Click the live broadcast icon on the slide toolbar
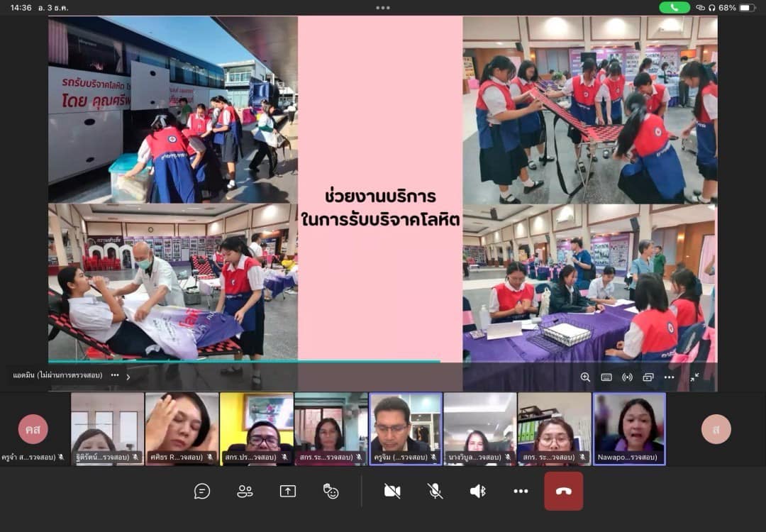 [627, 377]
